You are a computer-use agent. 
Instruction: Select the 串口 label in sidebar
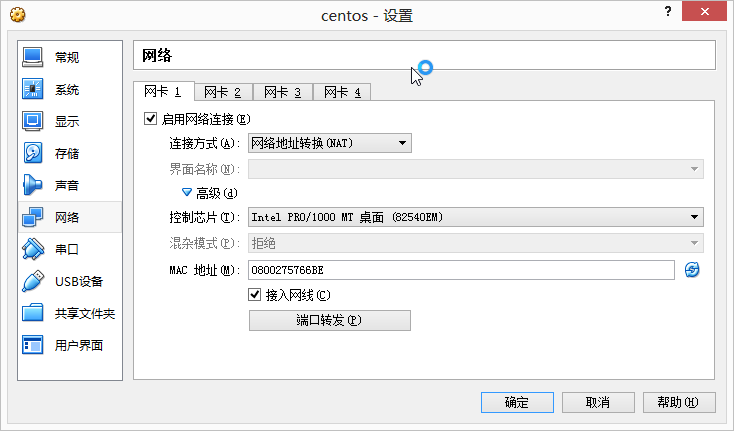pyautogui.click(x=67, y=249)
